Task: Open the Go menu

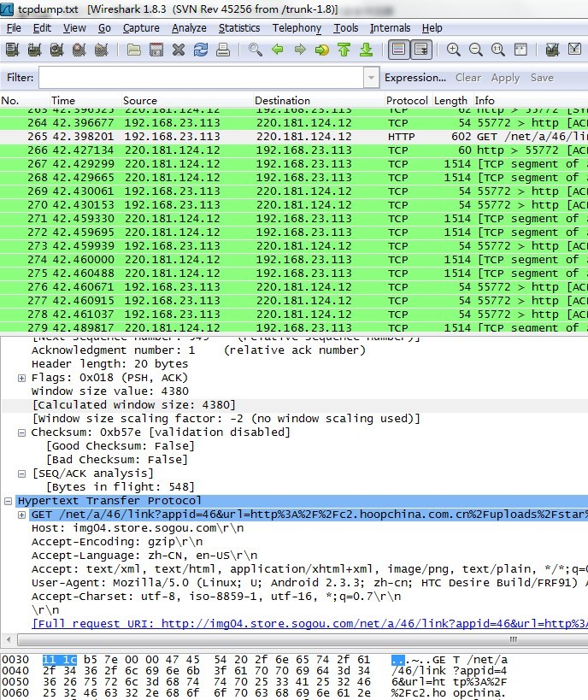Action: click(x=104, y=27)
